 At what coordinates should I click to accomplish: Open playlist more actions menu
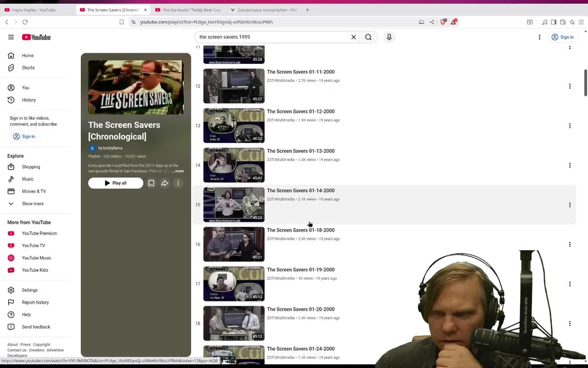point(178,183)
